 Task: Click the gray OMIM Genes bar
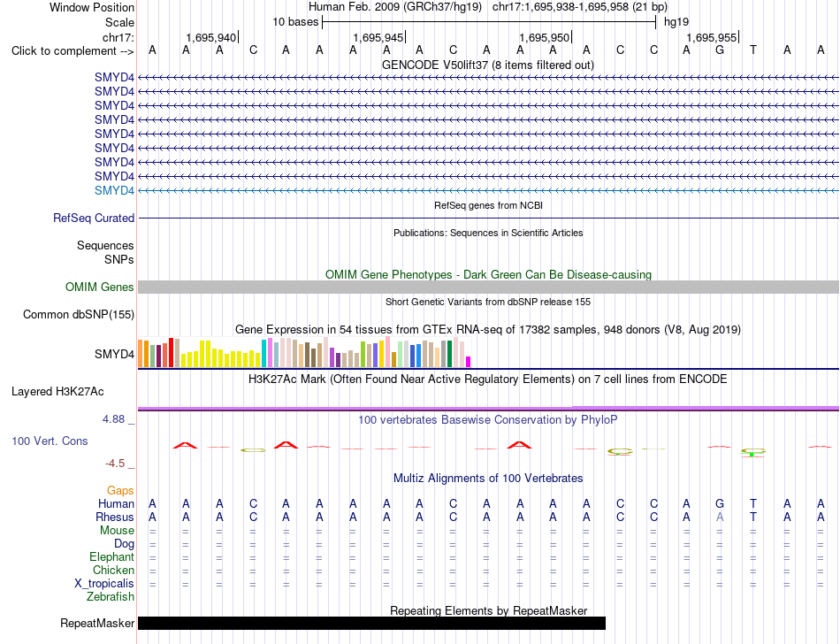point(489,287)
